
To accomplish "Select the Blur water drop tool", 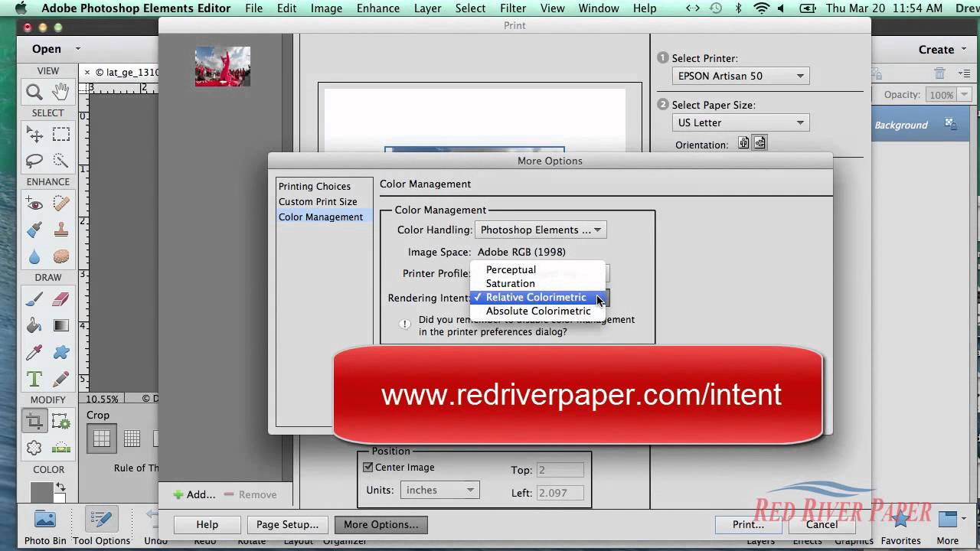I will (x=34, y=256).
